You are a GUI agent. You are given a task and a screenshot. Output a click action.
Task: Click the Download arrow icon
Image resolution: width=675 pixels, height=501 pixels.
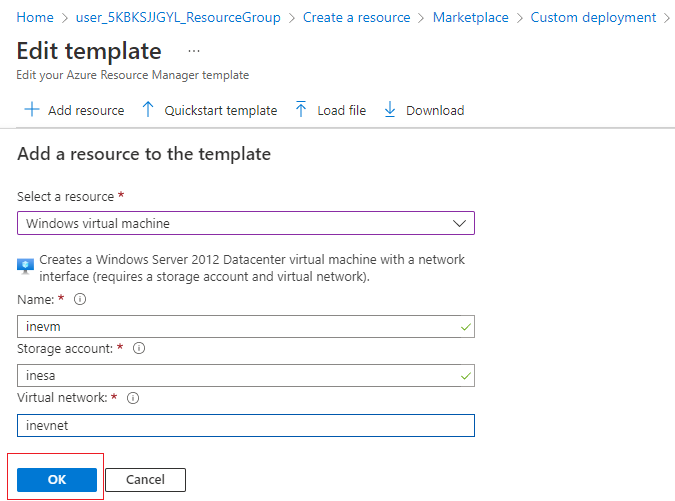(390, 110)
